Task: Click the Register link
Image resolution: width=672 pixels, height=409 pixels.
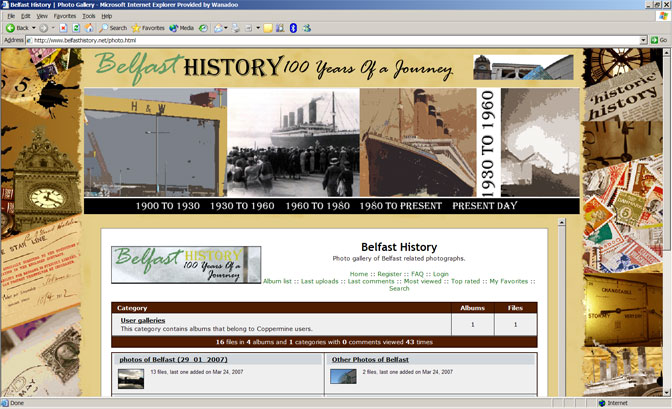Action: [389, 273]
